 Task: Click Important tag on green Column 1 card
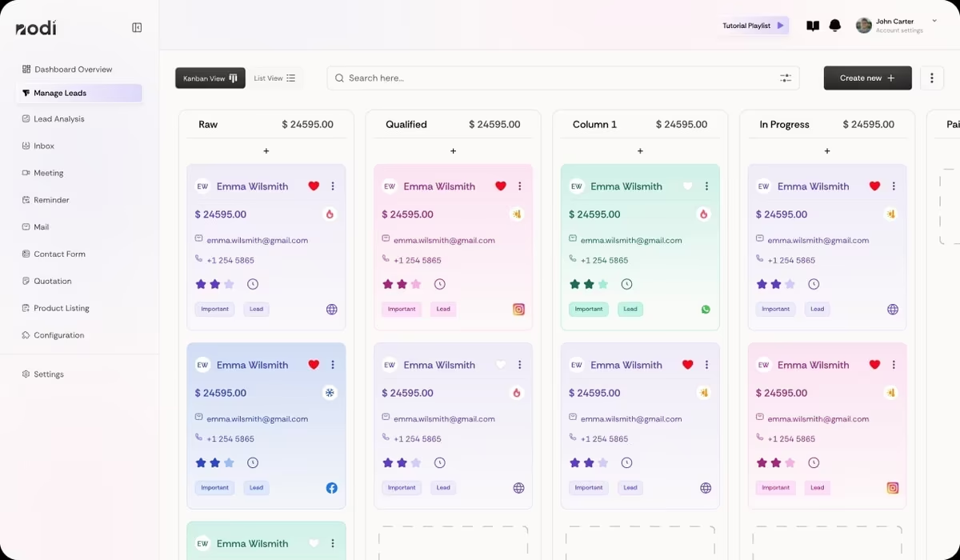[x=589, y=309]
